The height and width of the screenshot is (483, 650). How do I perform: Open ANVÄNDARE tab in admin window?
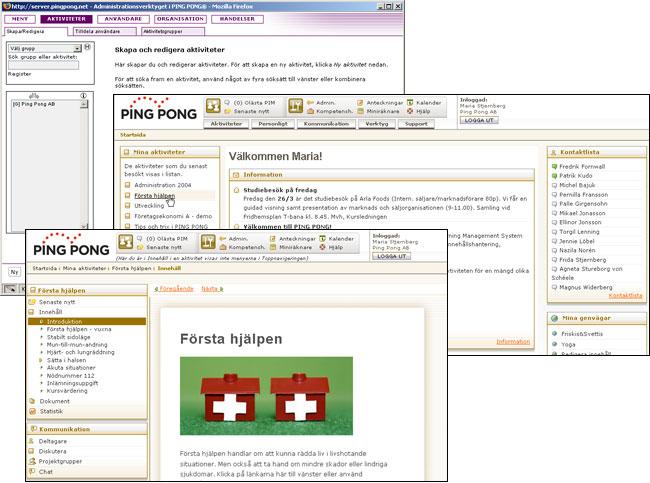click(123, 19)
